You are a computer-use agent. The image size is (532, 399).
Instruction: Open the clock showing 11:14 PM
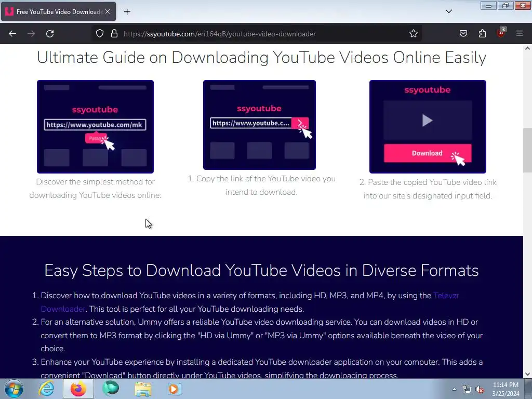(x=506, y=389)
